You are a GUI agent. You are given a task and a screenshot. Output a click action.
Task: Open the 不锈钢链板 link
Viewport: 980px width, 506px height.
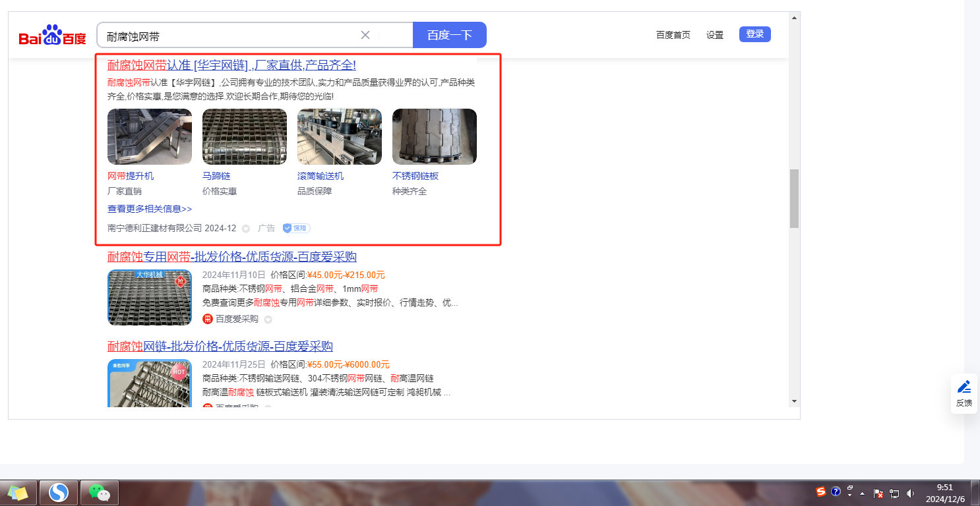[415, 176]
